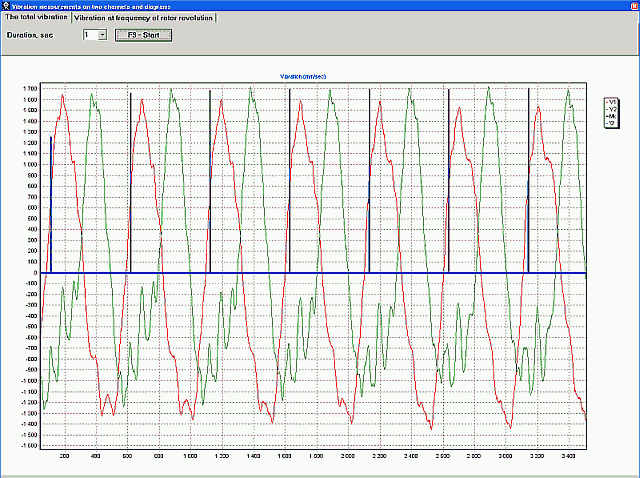The width and height of the screenshot is (640, 478).
Task: Select the red V1 legend entry
Action: click(611, 102)
